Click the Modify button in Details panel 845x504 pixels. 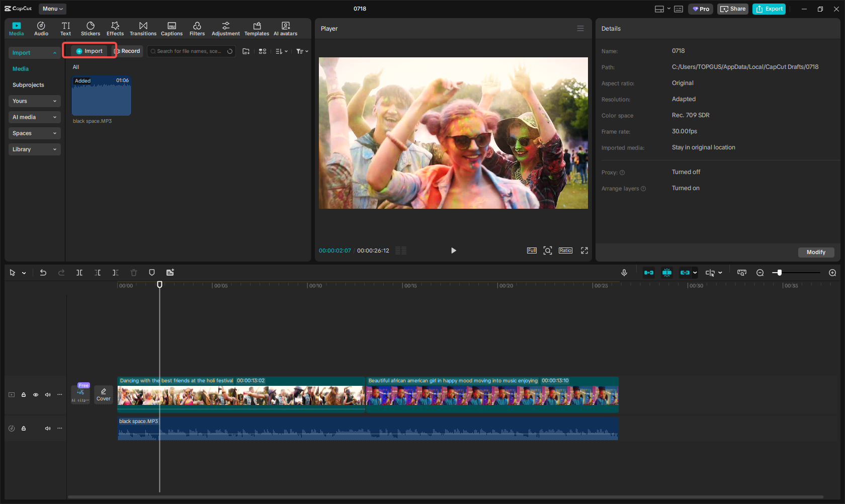tap(816, 252)
